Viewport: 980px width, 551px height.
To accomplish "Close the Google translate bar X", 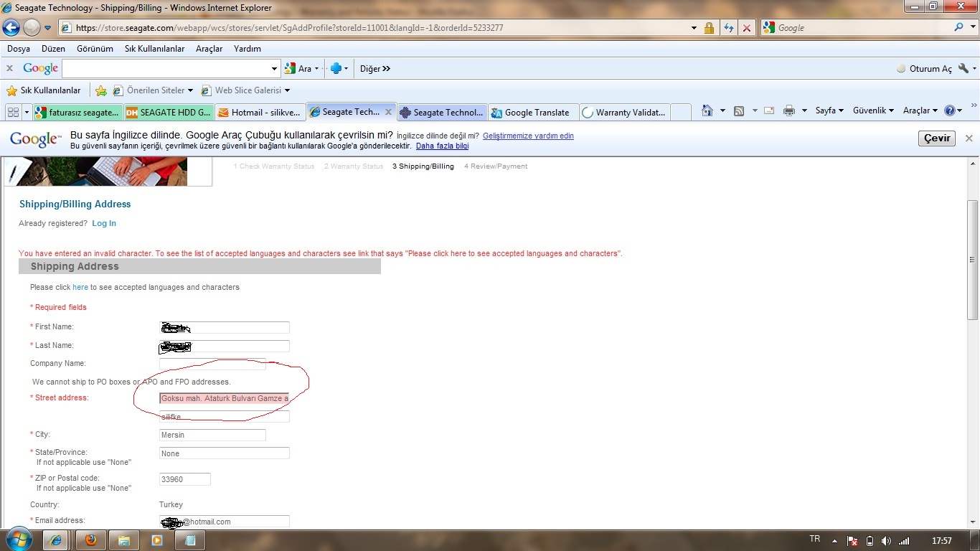I will click(969, 138).
